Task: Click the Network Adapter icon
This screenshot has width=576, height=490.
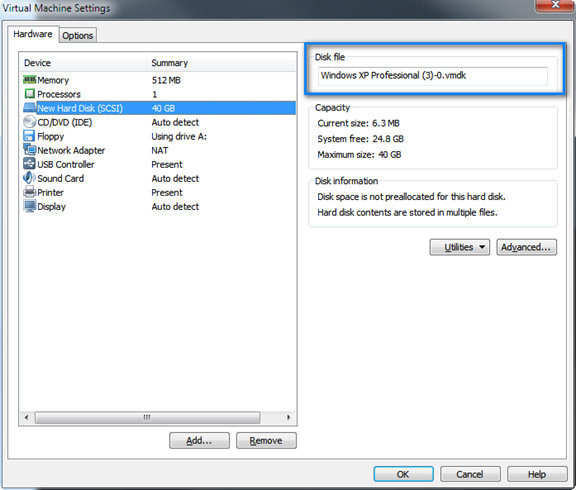Action: [x=29, y=150]
